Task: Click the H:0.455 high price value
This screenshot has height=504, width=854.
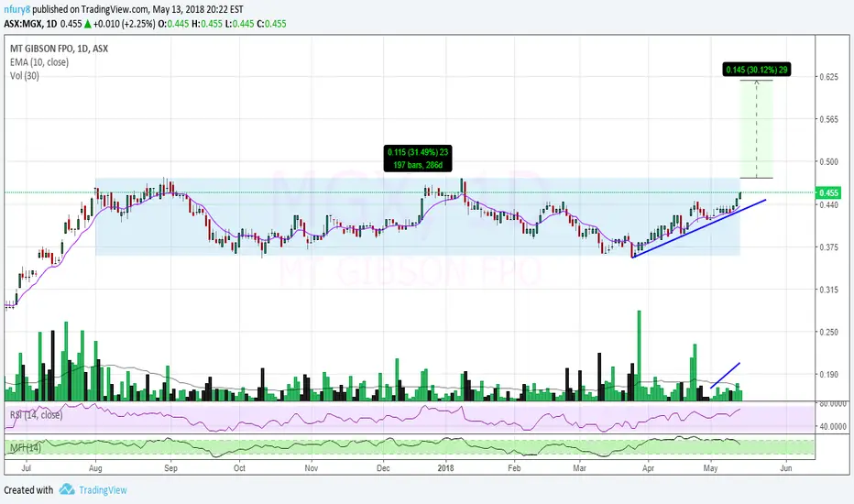Action: (207, 24)
